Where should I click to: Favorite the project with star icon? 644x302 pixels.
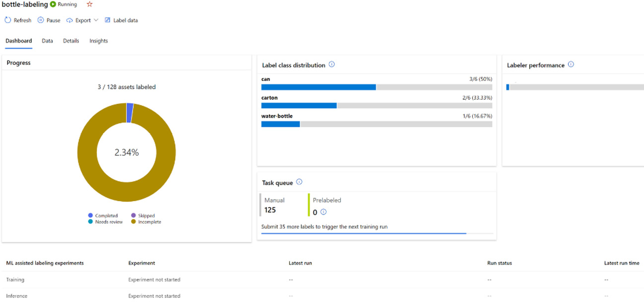pos(89,4)
